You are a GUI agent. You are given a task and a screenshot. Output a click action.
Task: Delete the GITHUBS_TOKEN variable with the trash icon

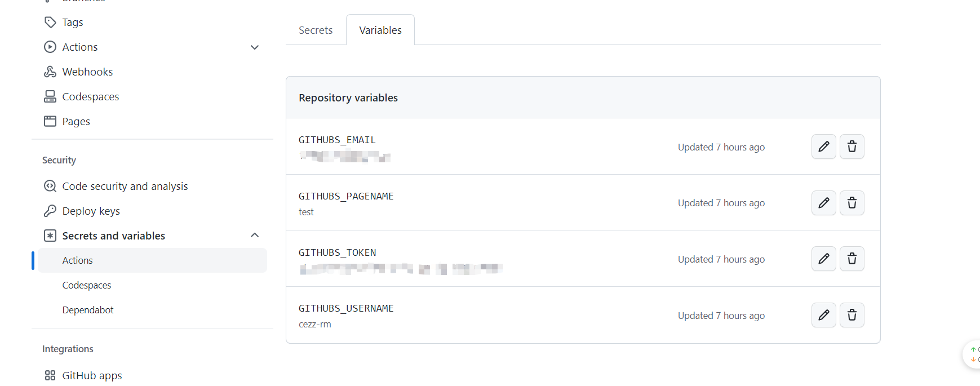[x=852, y=259]
